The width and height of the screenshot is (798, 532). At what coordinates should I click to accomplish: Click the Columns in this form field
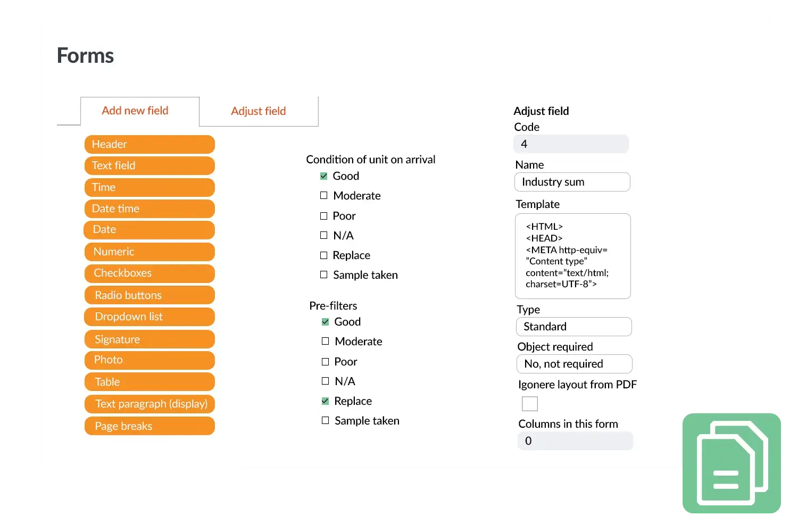tap(575, 441)
